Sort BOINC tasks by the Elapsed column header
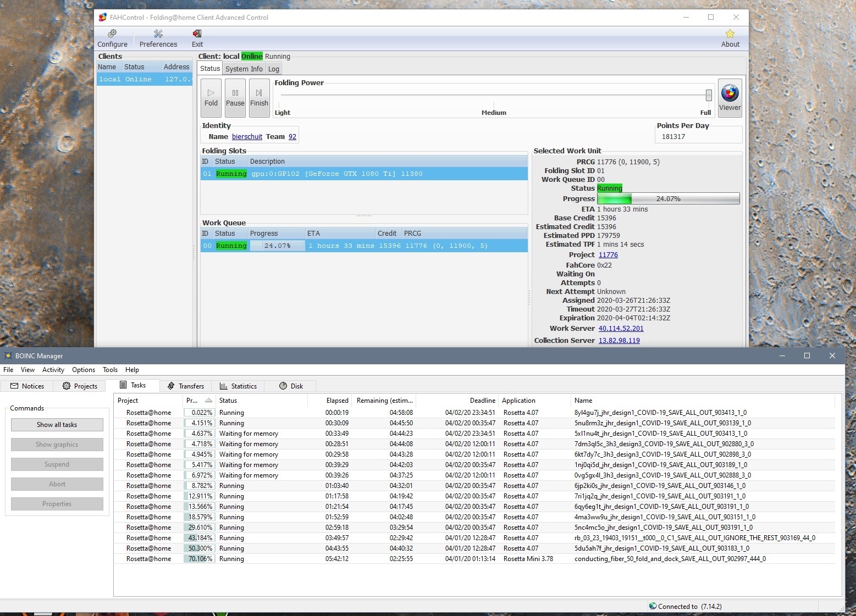Image resolution: width=856 pixels, height=616 pixels. click(330, 401)
